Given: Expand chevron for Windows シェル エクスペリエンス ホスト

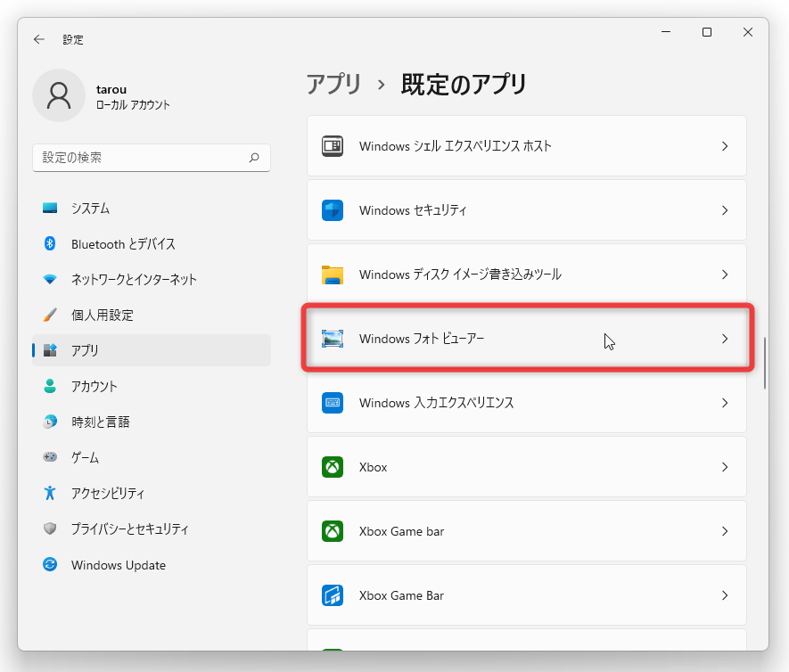Looking at the screenshot, I should (725, 146).
